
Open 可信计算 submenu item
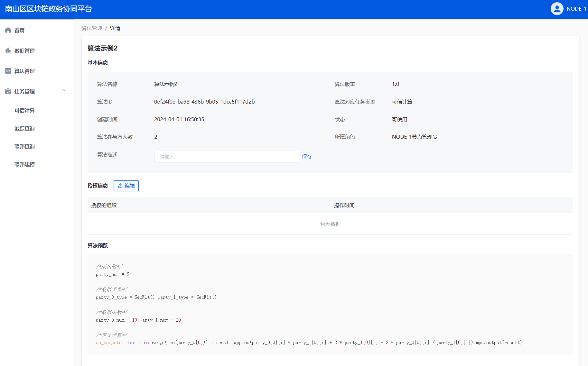click(24, 110)
